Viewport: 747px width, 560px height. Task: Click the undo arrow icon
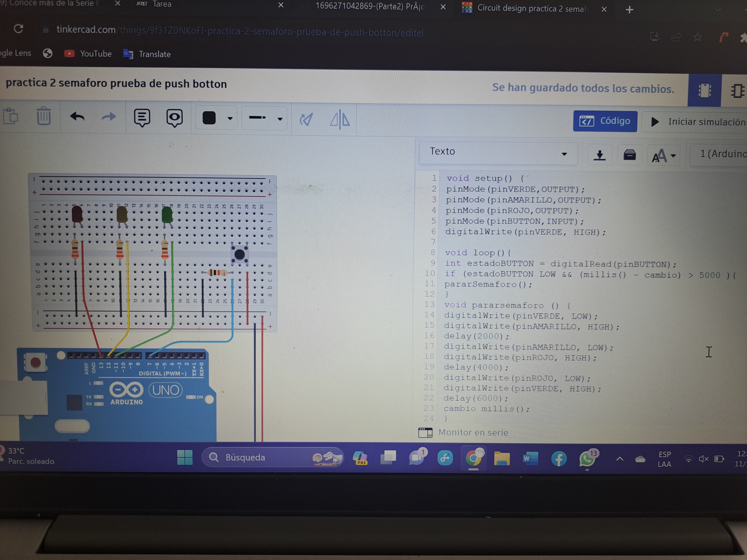[x=77, y=117]
